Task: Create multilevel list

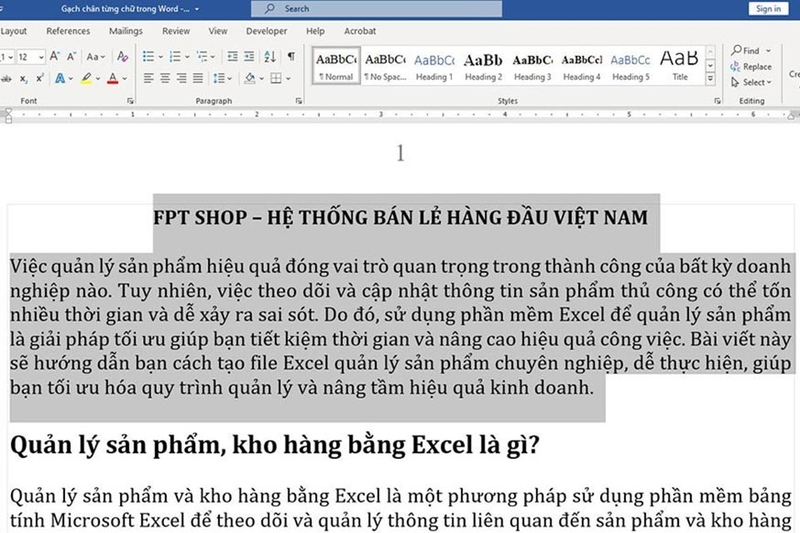Action: coord(202,56)
